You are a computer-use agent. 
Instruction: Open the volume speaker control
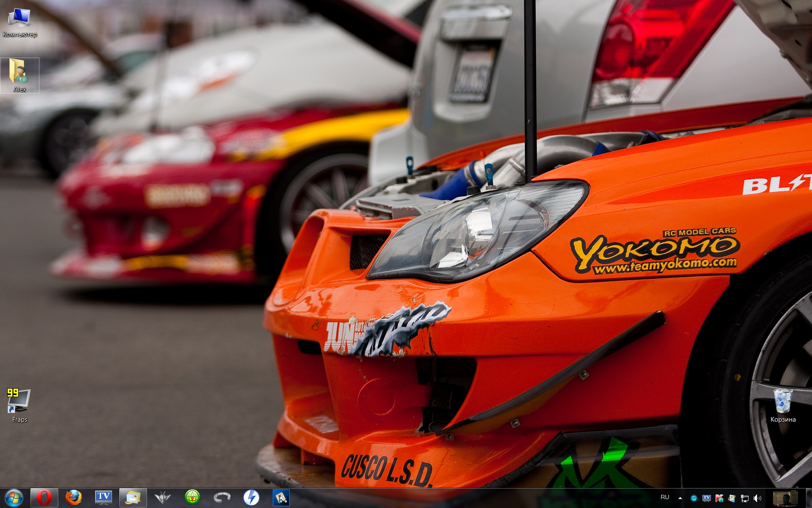757,498
